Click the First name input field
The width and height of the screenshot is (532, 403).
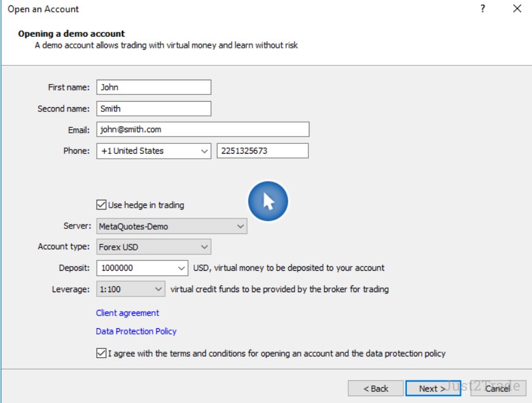(x=153, y=88)
